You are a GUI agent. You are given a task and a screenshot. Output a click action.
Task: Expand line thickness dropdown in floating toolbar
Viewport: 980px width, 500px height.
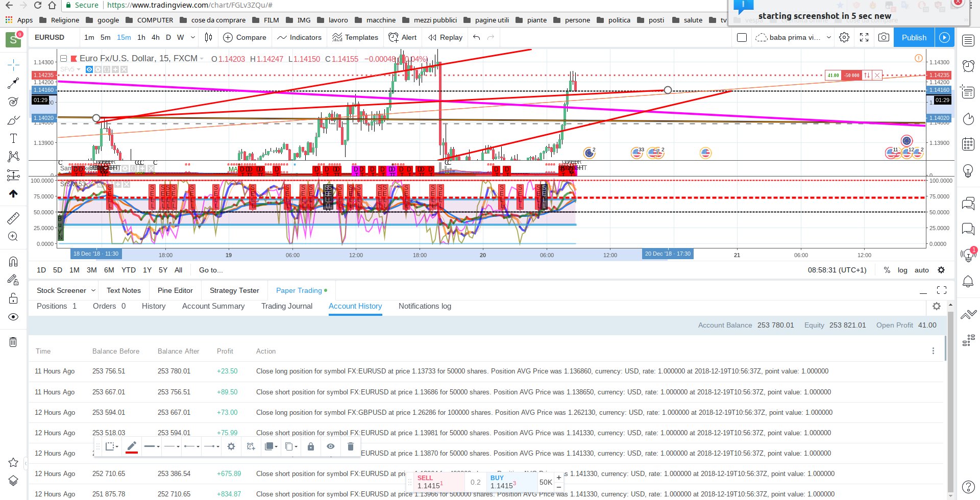coord(152,446)
